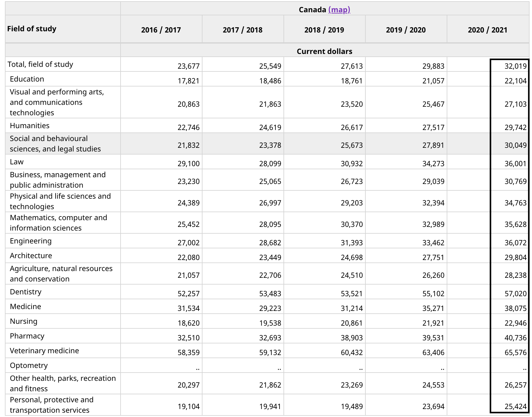The width and height of the screenshot is (532, 417).
Task: Select Medicine value 29,223
Action: tap(270, 308)
